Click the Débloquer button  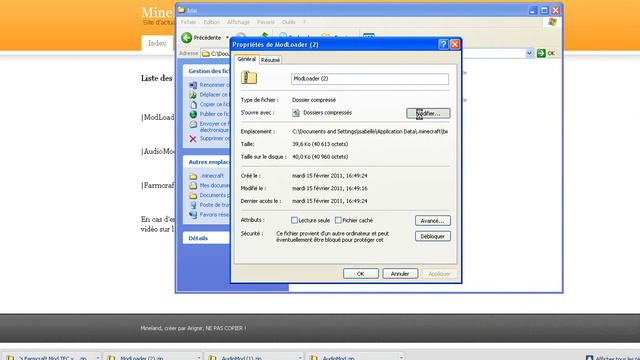tap(433, 236)
